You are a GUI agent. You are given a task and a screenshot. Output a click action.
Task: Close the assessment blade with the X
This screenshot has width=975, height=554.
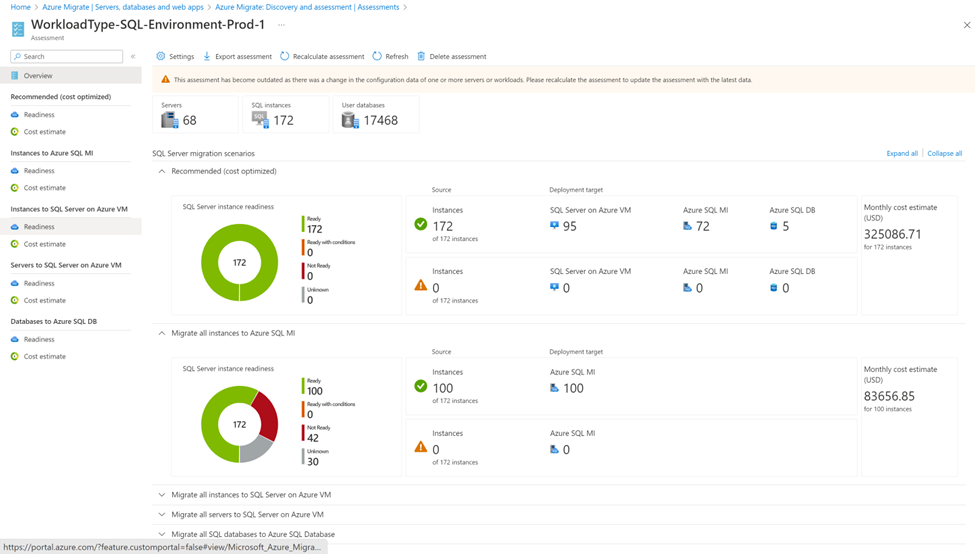tap(966, 25)
